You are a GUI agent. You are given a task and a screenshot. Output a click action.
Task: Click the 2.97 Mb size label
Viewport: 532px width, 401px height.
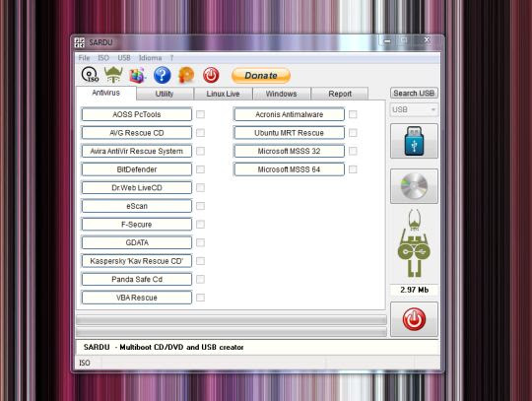414,290
